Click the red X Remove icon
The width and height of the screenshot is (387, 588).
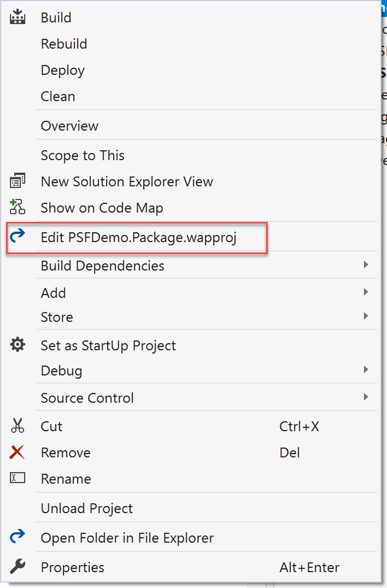17,452
